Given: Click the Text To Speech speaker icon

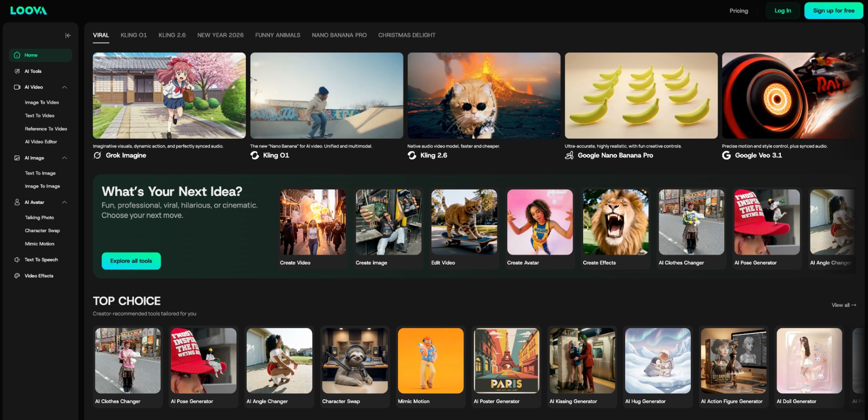Looking at the screenshot, I should pyautogui.click(x=17, y=260).
